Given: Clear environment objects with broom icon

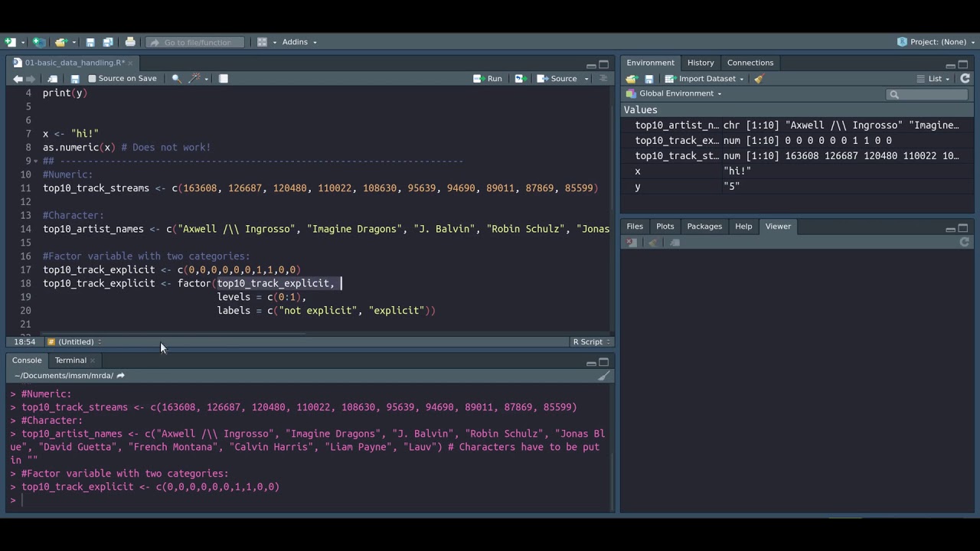Looking at the screenshot, I should (x=759, y=79).
